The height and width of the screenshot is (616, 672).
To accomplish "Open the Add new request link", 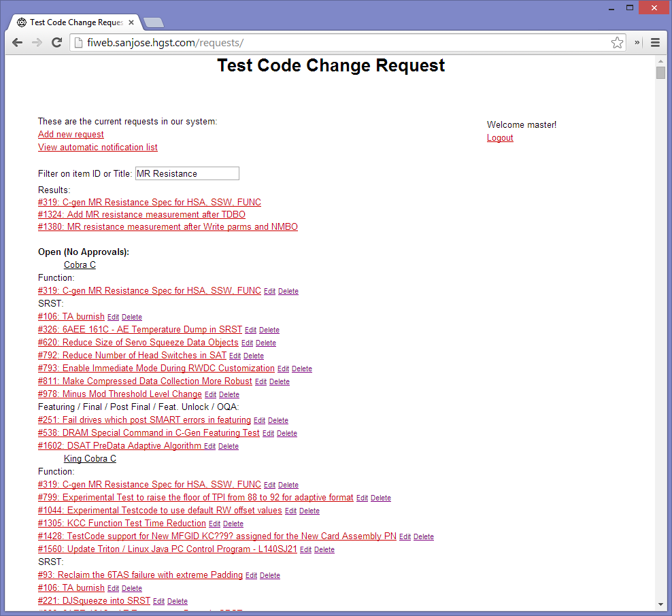I will [x=71, y=135].
